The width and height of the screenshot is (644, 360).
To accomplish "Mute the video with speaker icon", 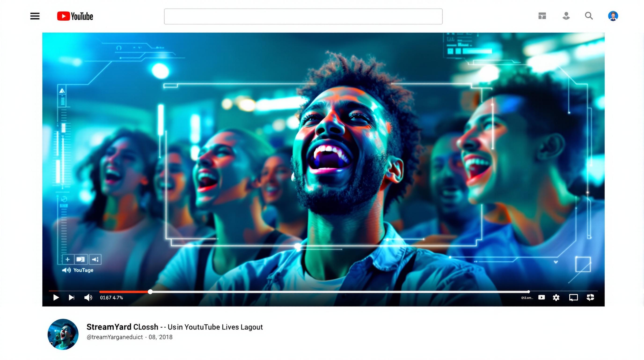I will click(x=88, y=297).
